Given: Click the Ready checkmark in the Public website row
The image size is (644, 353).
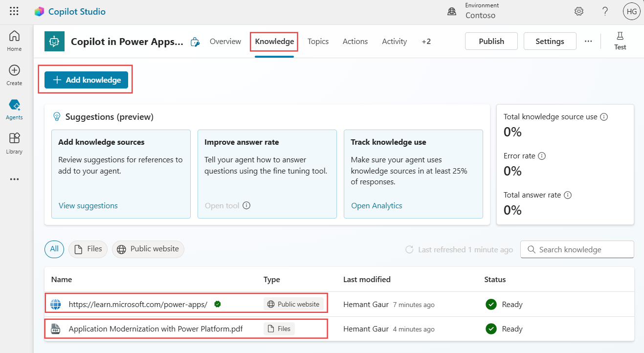Looking at the screenshot, I should (x=491, y=304).
